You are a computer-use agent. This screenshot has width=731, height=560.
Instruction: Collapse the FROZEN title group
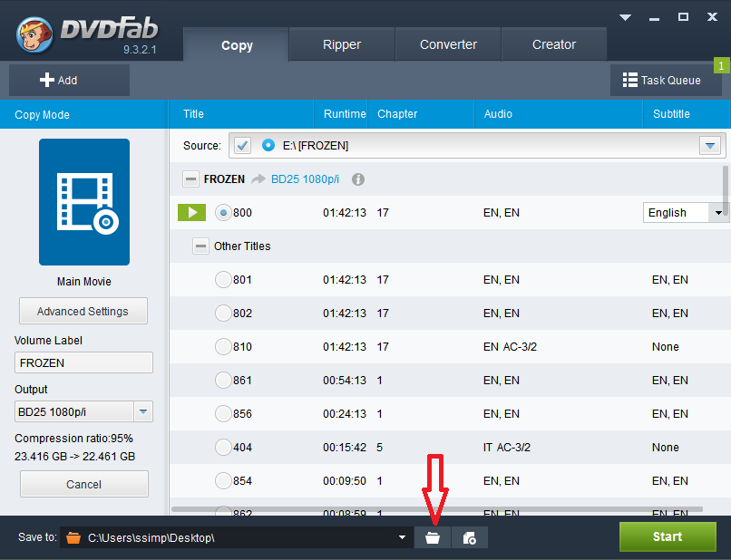190,179
